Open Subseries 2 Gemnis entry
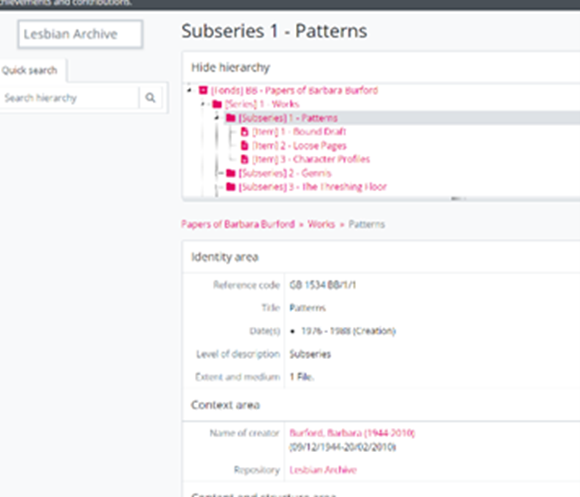Viewport: 580px width, 497px height. click(x=285, y=173)
